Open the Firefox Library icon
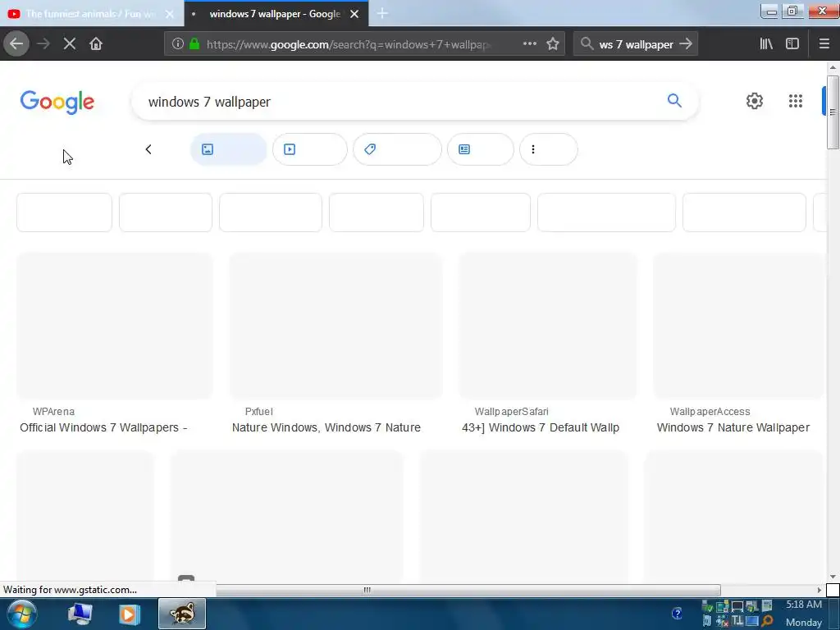The width and height of the screenshot is (840, 630). pos(766,44)
